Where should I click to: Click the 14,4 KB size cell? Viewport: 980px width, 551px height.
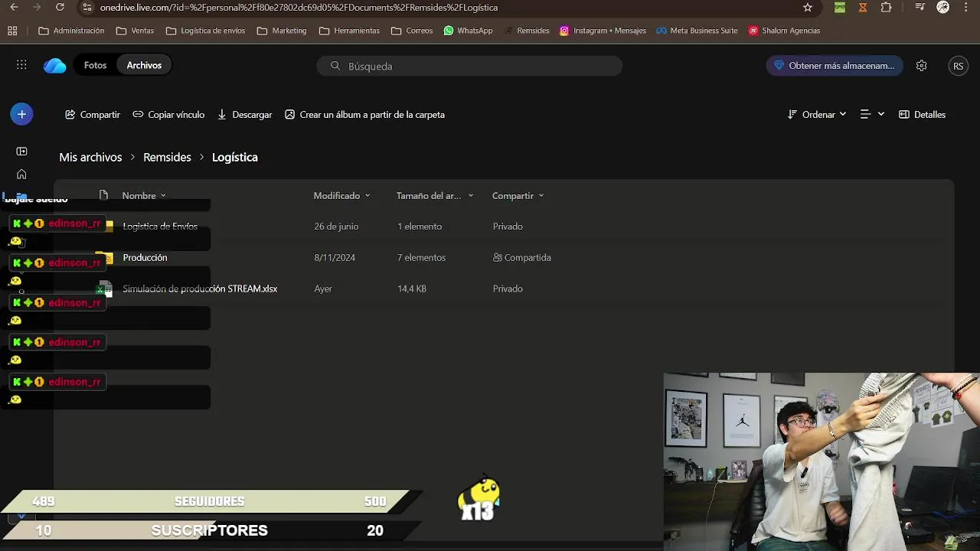tap(412, 289)
